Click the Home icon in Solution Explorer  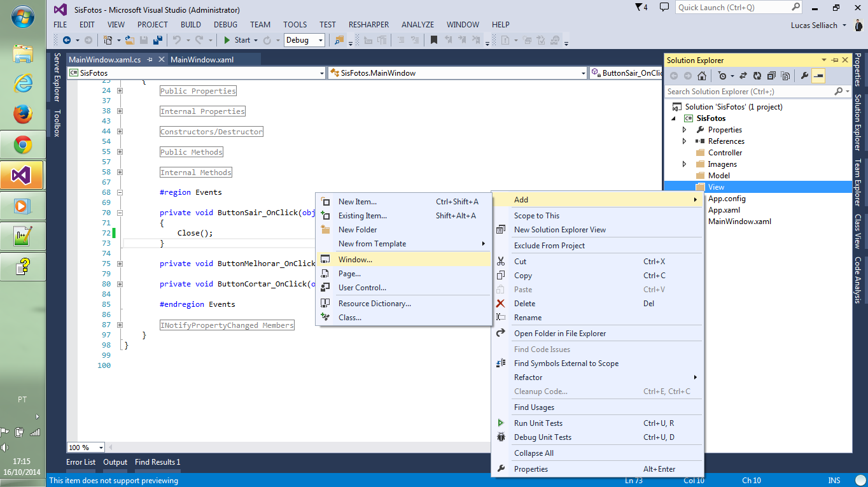coord(702,76)
